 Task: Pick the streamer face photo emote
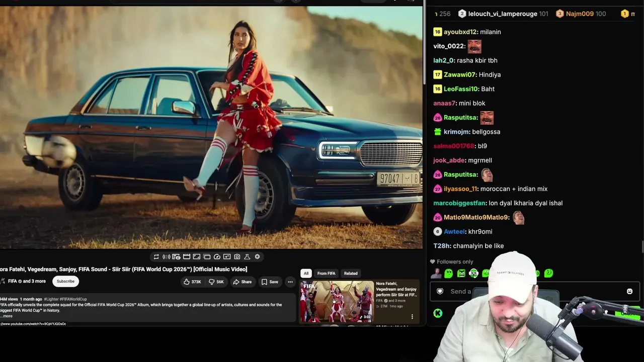[436, 274]
